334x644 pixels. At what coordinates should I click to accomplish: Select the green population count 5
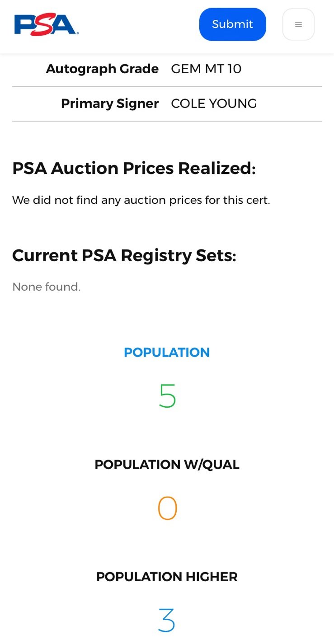[167, 396]
